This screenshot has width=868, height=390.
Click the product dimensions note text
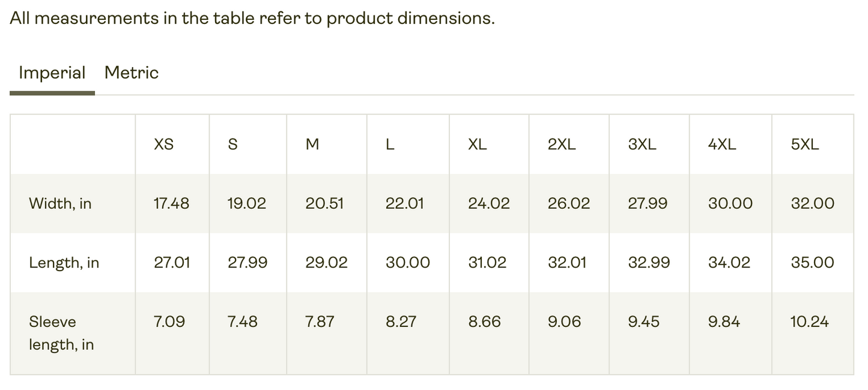pyautogui.click(x=252, y=18)
